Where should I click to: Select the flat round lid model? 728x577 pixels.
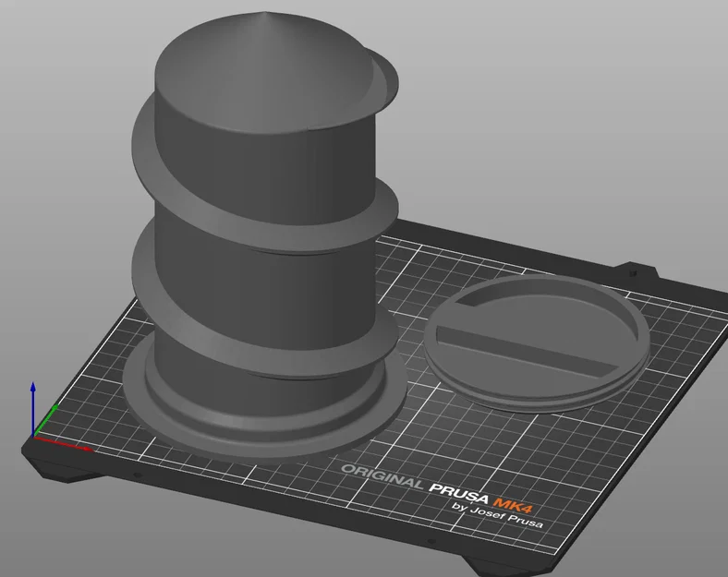pos(536,344)
